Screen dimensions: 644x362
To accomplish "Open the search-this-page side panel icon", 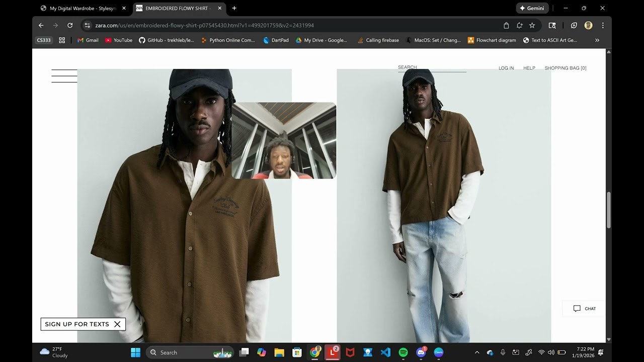I will (x=552, y=25).
